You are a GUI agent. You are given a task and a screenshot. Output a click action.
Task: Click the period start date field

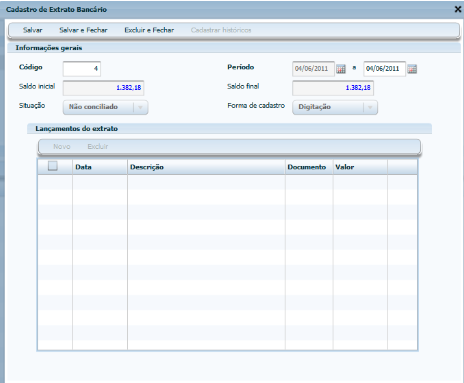click(313, 69)
